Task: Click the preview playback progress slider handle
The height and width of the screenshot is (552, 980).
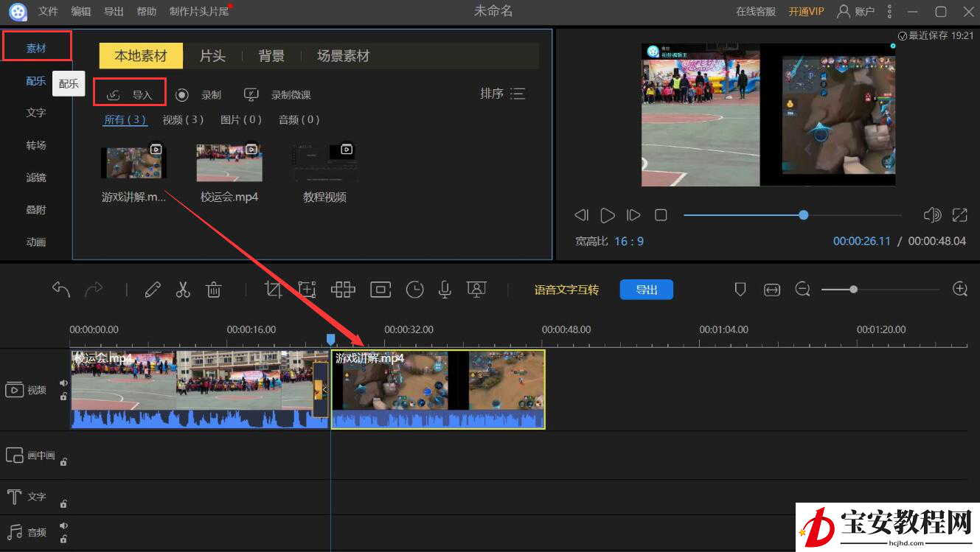Action: [804, 214]
